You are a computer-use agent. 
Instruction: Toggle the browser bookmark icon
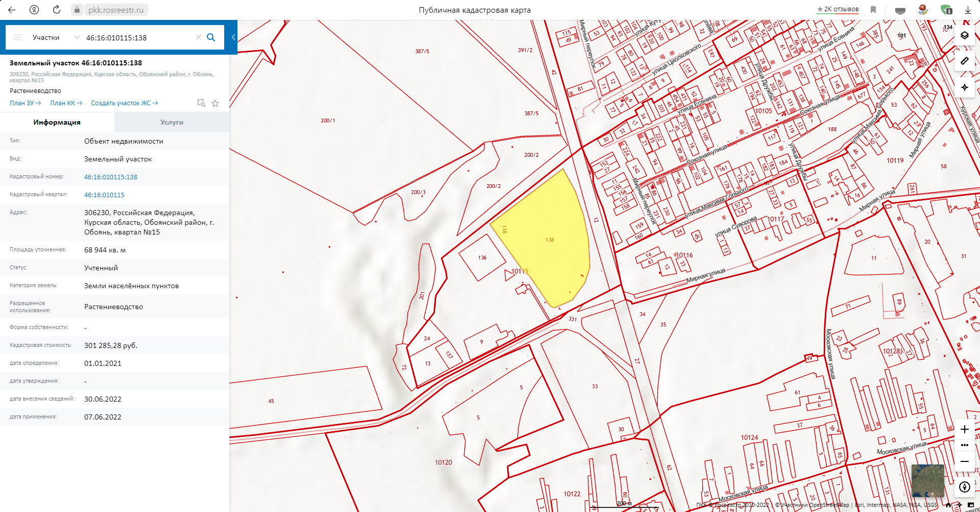click(x=873, y=10)
